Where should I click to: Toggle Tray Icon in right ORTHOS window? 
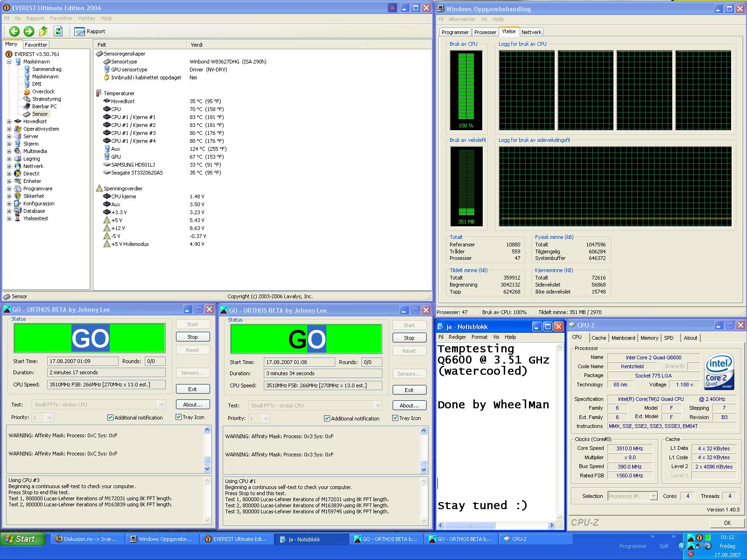395,418
